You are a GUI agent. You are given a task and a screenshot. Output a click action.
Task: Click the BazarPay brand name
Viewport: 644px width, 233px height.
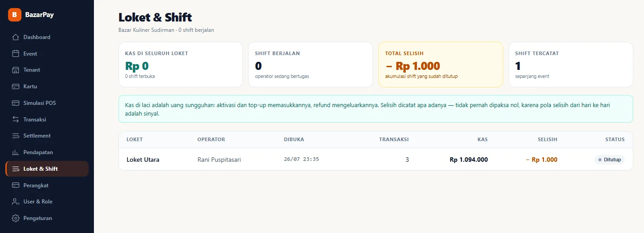pyautogui.click(x=39, y=15)
